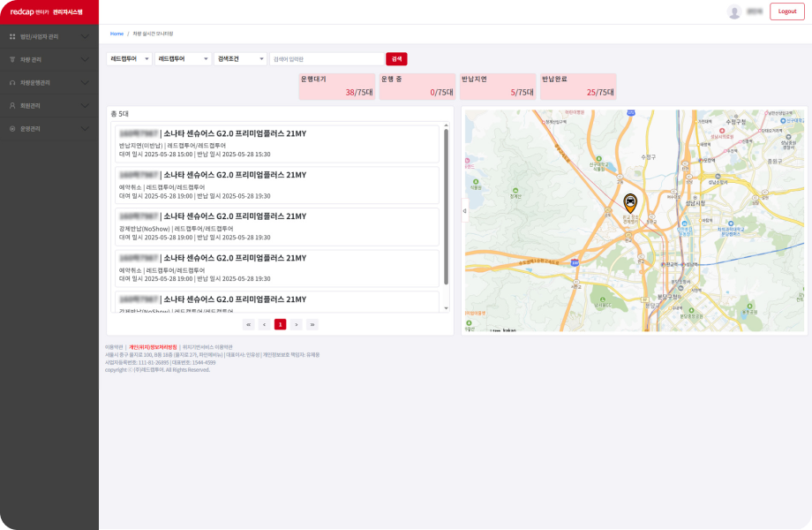Screen dimensions: 812x530
Task: Click the car marker on the map
Action: [x=629, y=201]
